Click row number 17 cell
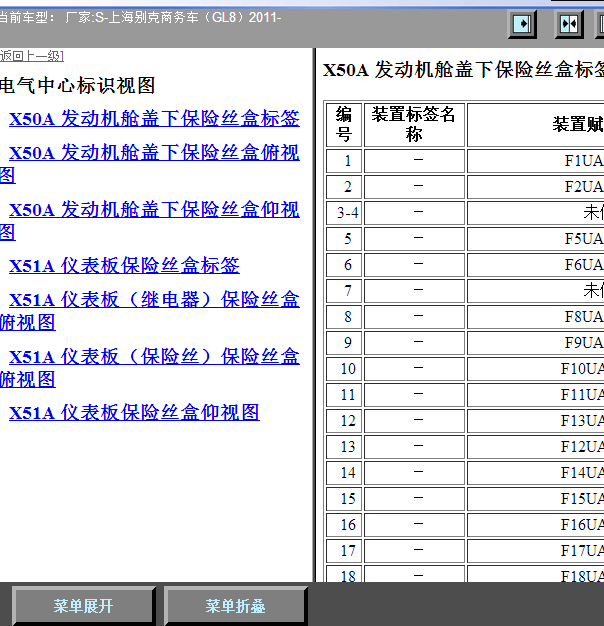This screenshot has width=604, height=626. tap(344, 551)
